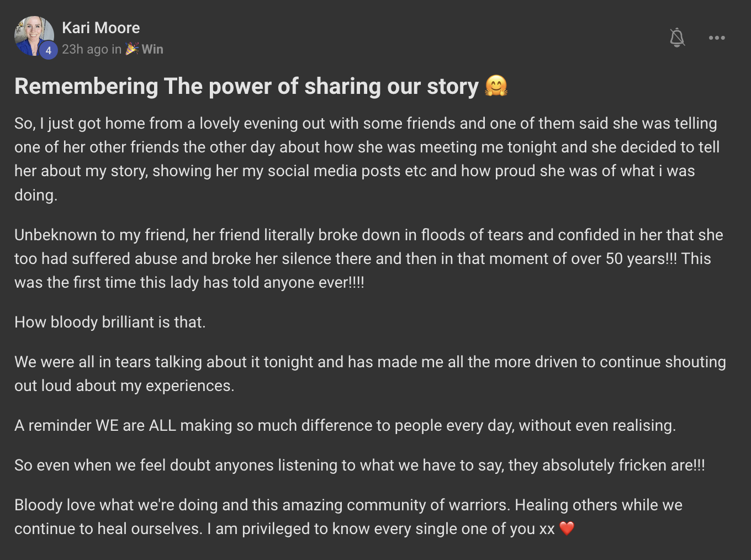Click the party popper icon beside Win
Screen dimensions: 751x560
[x=132, y=49]
